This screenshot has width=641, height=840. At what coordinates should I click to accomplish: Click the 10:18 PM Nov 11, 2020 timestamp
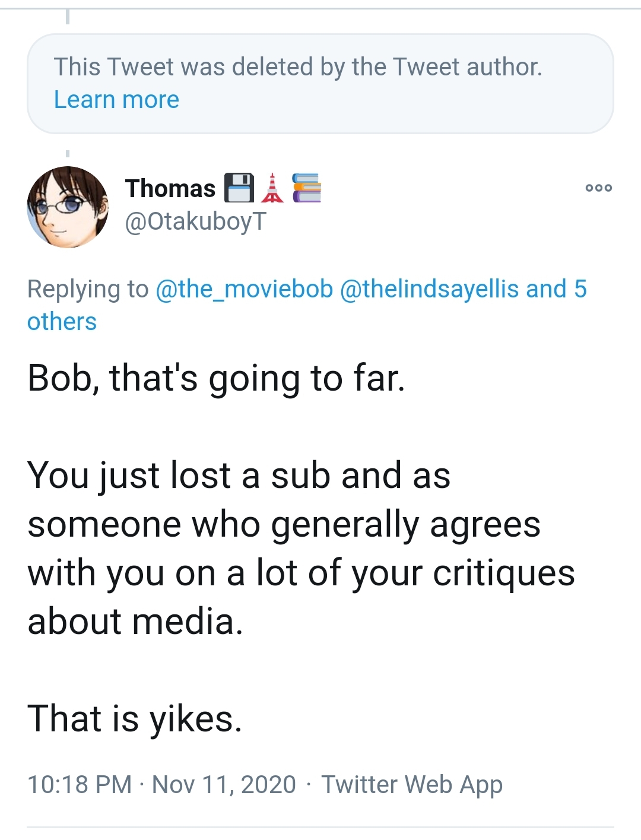161,784
